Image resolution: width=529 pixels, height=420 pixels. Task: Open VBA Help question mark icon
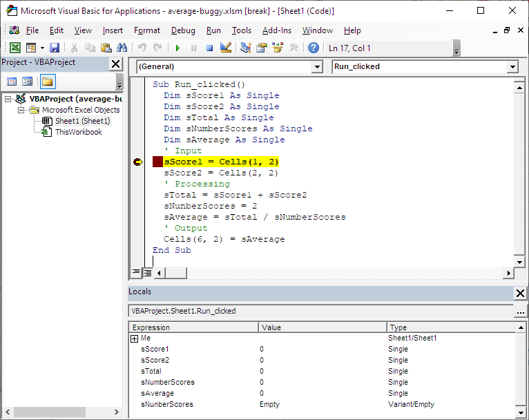pos(314,48)
